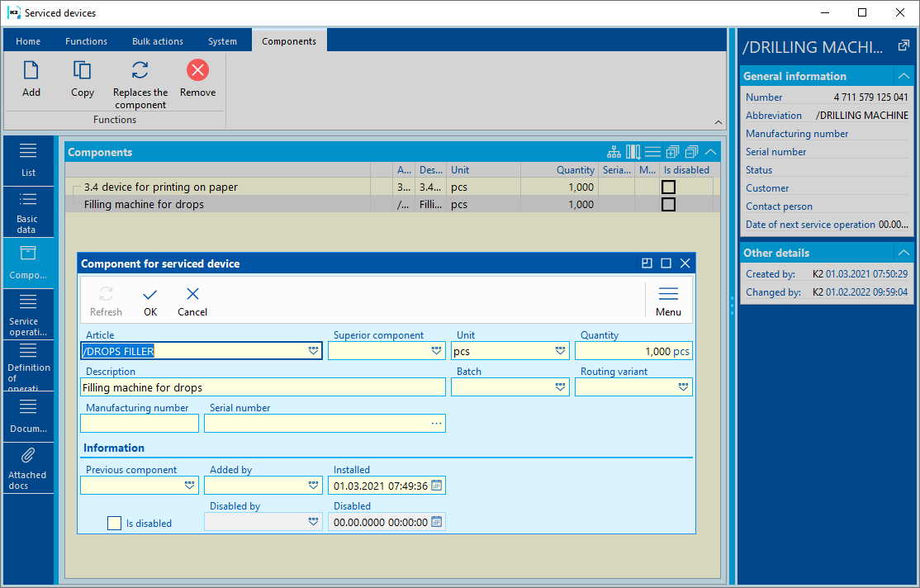Open the Added by dropdown

(313, 486)
